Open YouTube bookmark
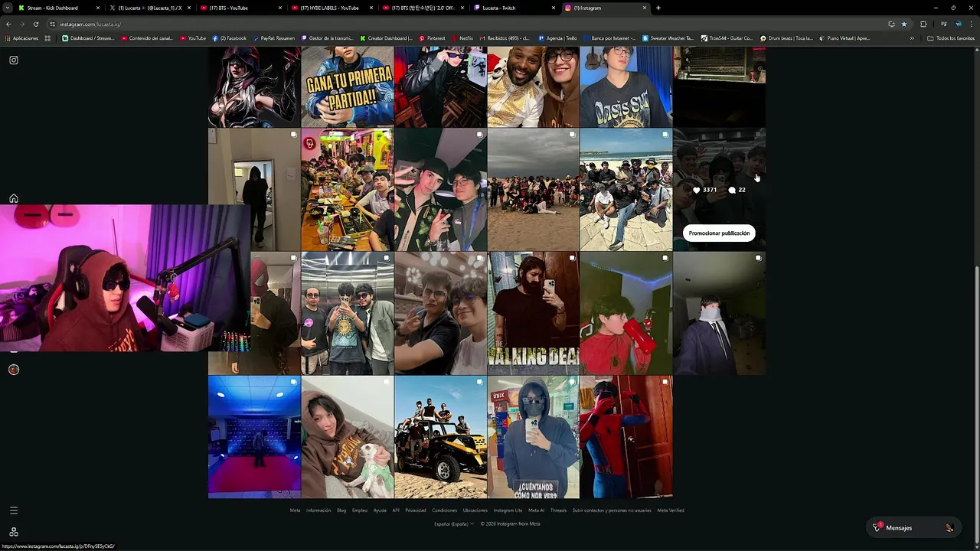Screen dimensions: 980x551 pos(192,38)
